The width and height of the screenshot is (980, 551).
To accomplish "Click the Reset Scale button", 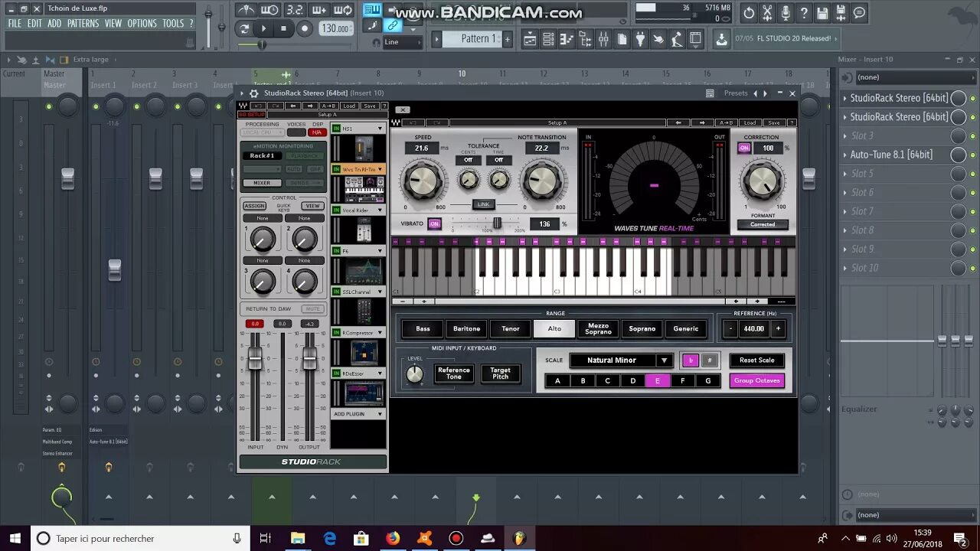I will tap(757, 360).
